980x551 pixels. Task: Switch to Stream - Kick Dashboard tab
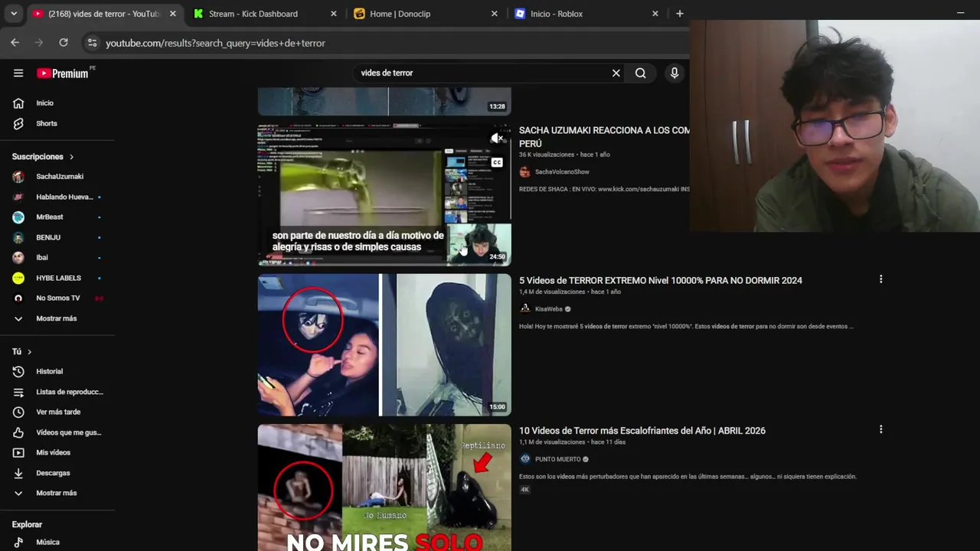pos(264,14)
